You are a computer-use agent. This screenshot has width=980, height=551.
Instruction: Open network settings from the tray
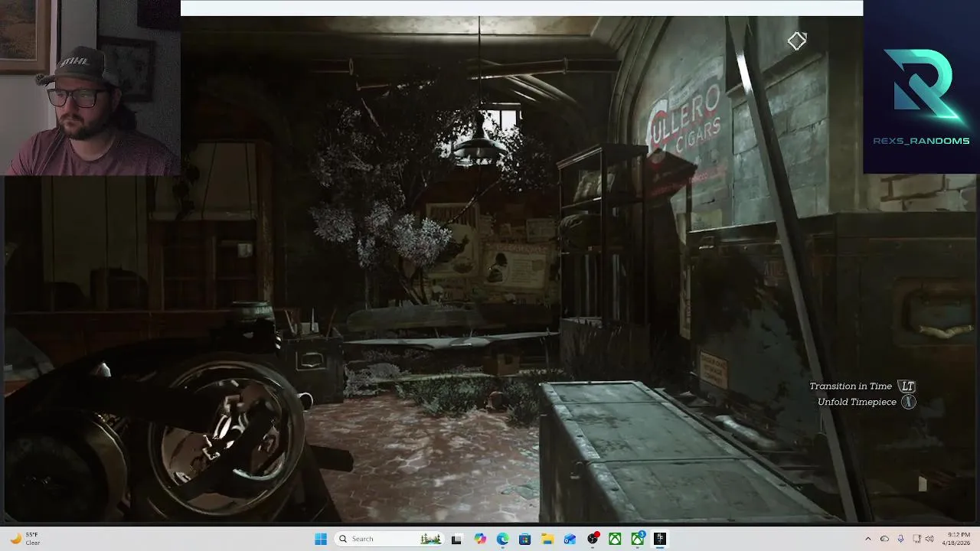pyautogui.click(x=917, y=539)
